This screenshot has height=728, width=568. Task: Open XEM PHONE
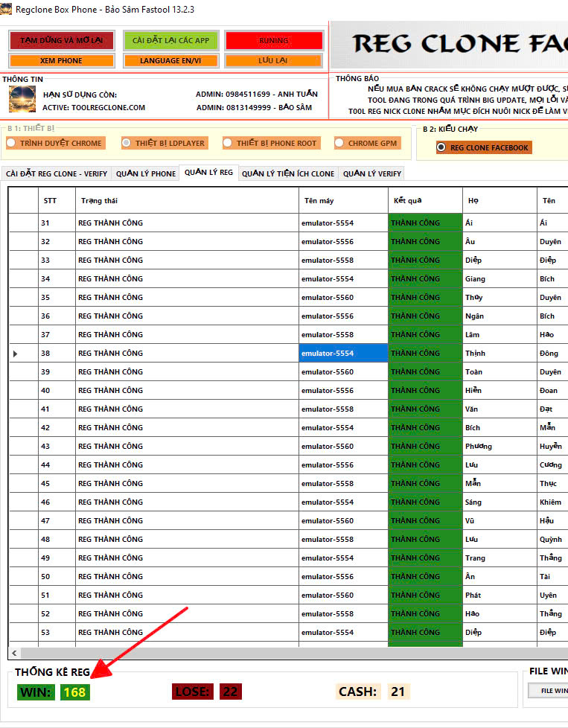coord(61,61)
